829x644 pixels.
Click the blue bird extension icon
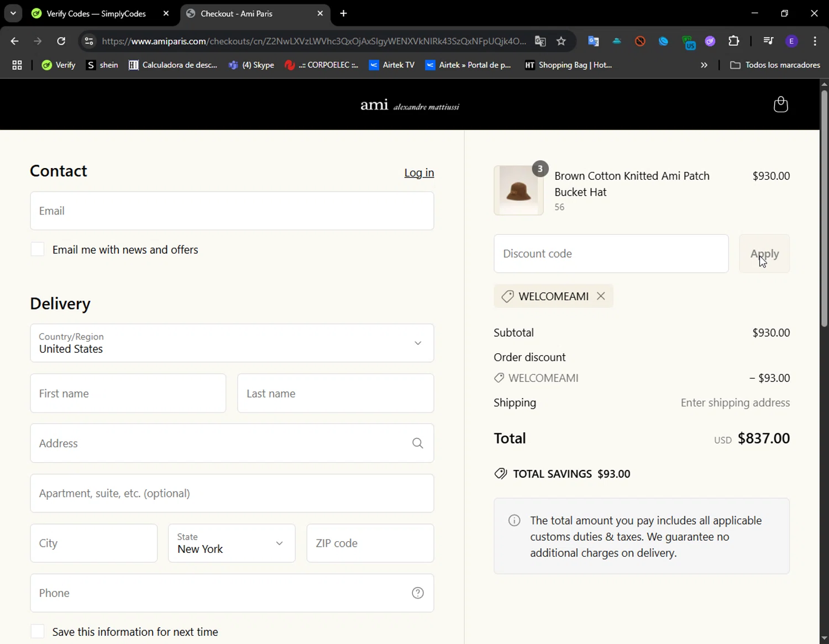[664, 41]
